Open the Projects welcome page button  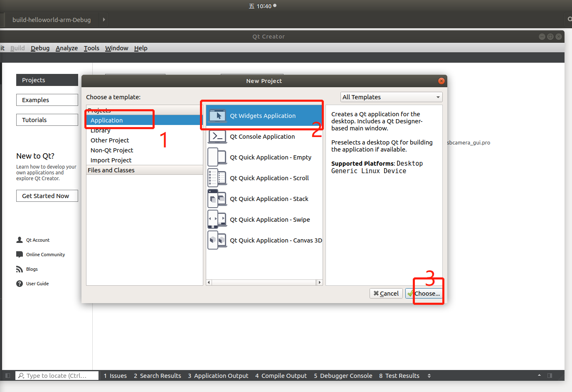point(47,80)
